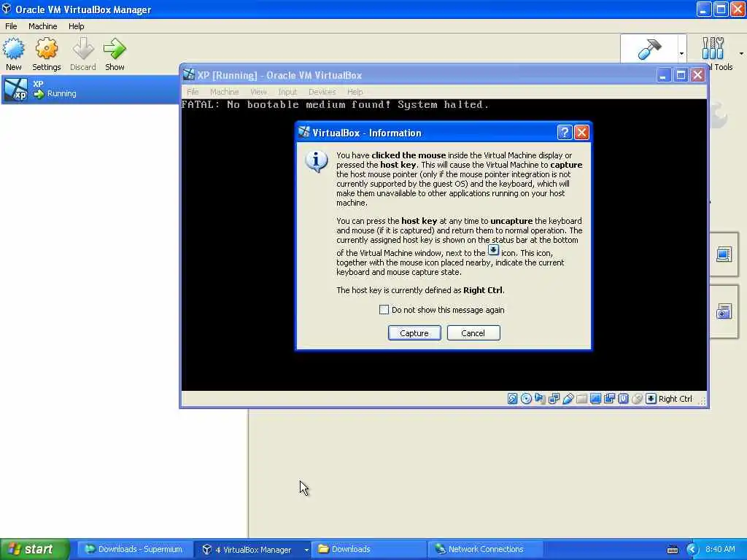Click the XP VM window size grip

coord(703,402)
